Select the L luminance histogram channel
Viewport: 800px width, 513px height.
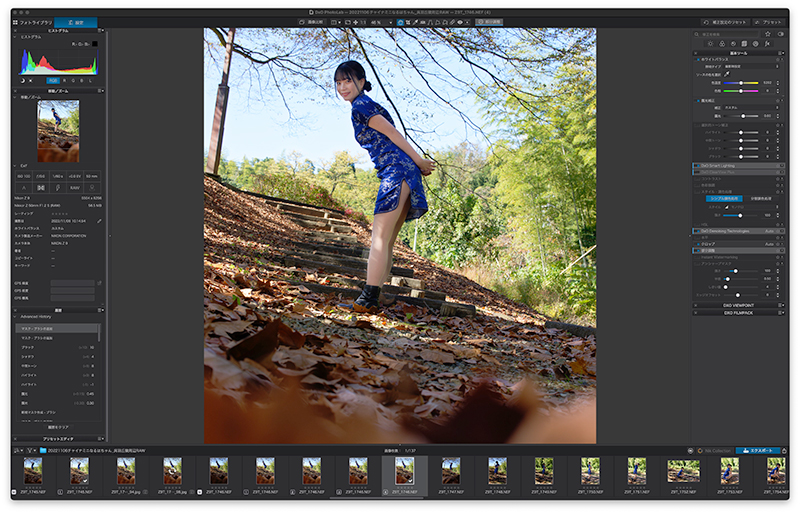[x=90, y=81]
